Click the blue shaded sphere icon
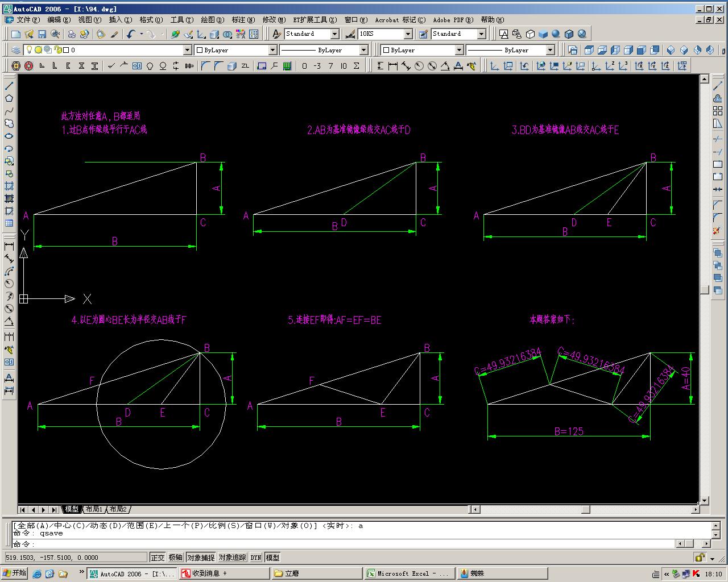Image resolution: width=728 pixels, height=582 pixels. (556, 34)
